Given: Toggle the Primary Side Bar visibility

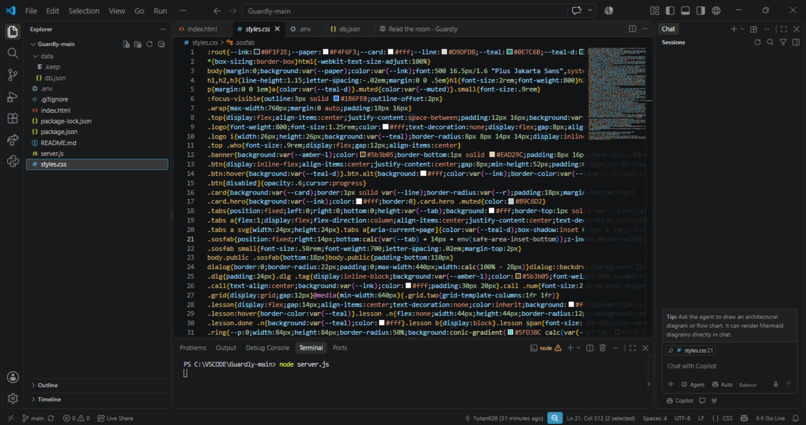Looking at the screenshot, I should point(670,10).
